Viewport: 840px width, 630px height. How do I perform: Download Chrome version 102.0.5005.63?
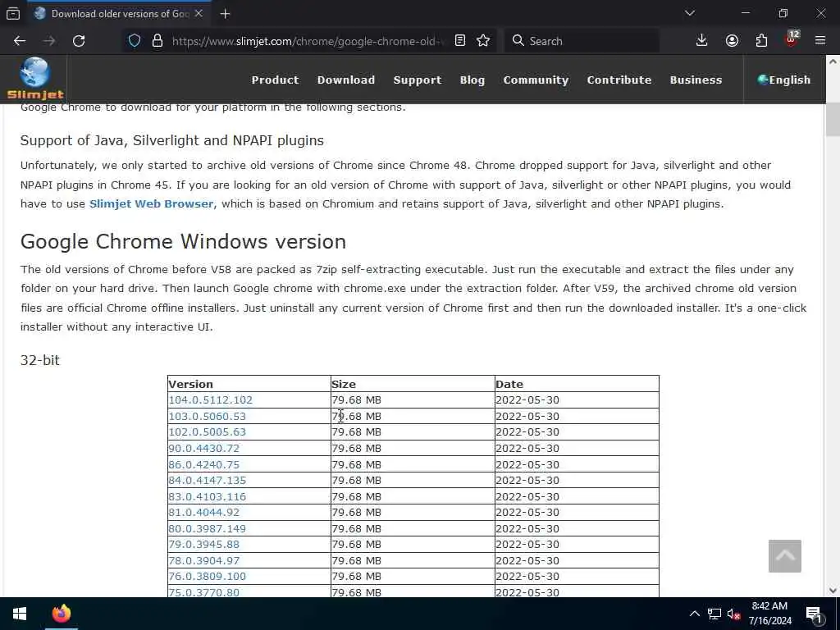click(x=208, y=431)
